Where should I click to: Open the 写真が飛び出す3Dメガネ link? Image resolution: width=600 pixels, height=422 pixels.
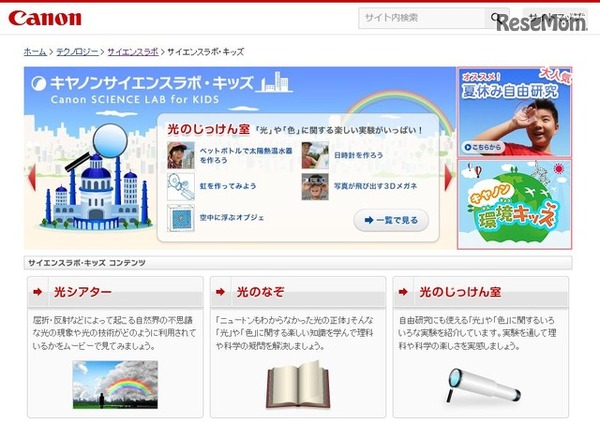pos(375,186)
